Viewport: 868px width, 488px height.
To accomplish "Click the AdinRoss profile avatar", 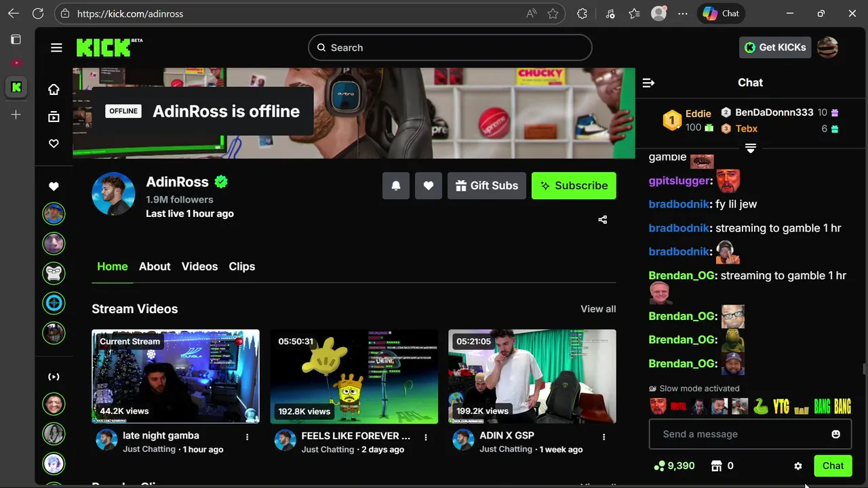I will pyautogui.click(x=113, y=194).
